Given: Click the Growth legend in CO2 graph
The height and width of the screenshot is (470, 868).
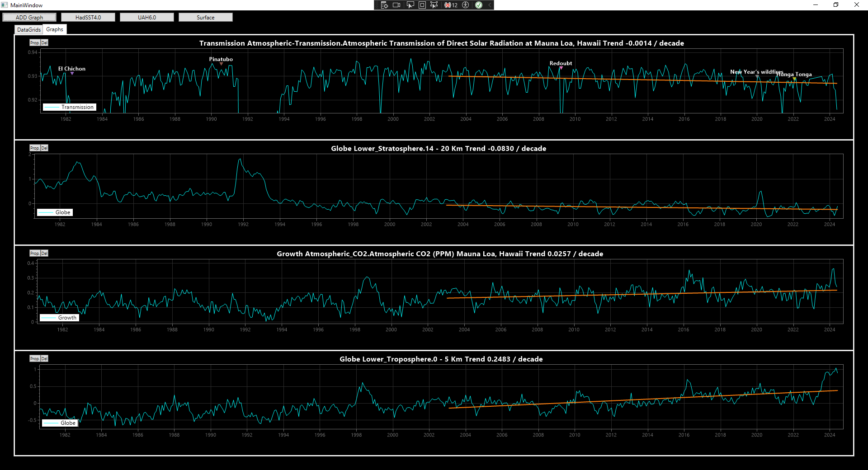Looking at the screenshot, I should (x=60, y=318).
